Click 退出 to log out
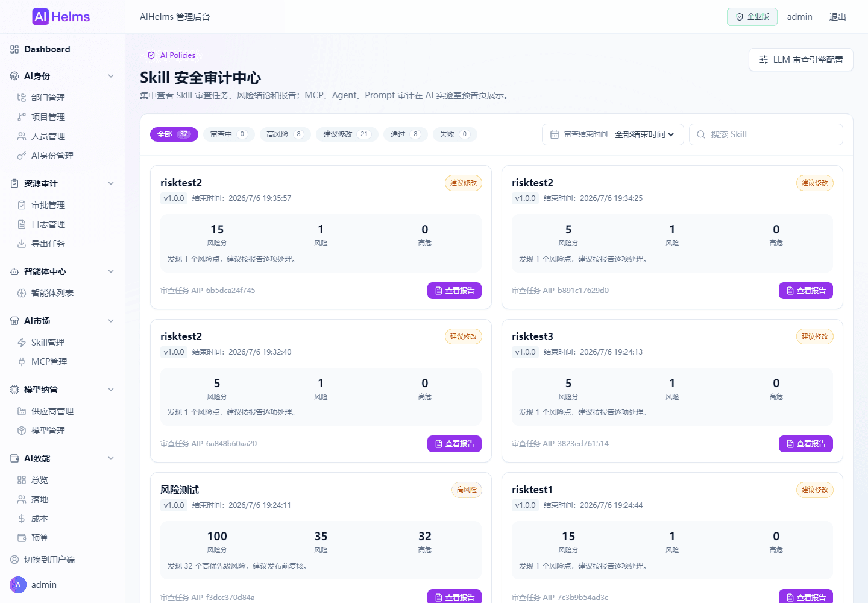 838,17
